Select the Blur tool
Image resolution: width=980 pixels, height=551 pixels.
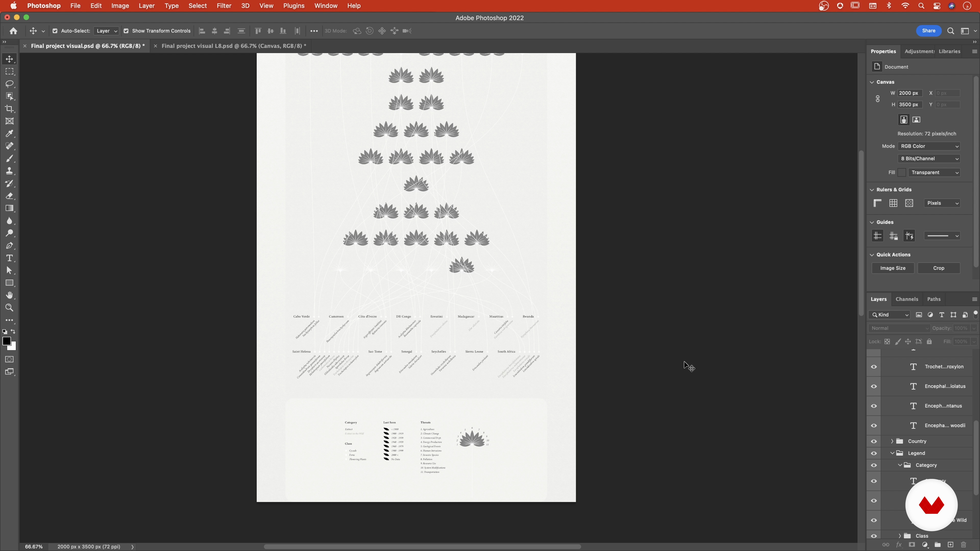(x=9, y=221)
